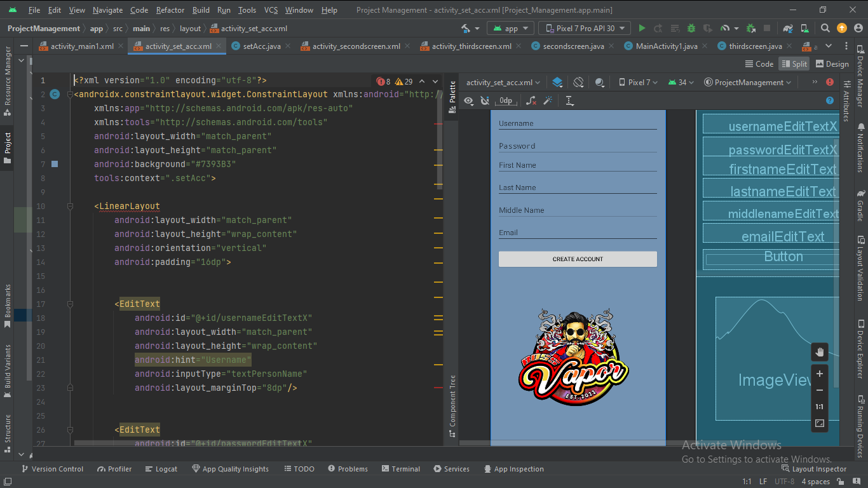Enable the pan hand tool in preview

pyautogui.click(x=820, y=352)
